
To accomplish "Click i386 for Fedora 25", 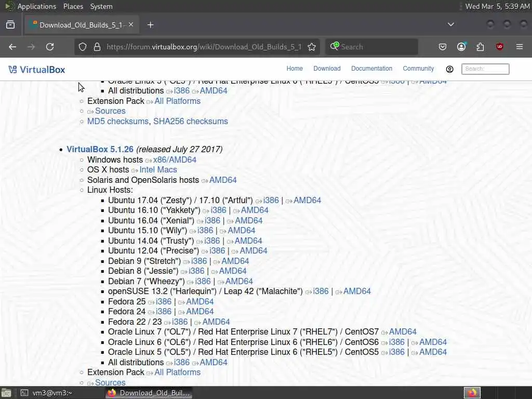I will tap(164, 302).
